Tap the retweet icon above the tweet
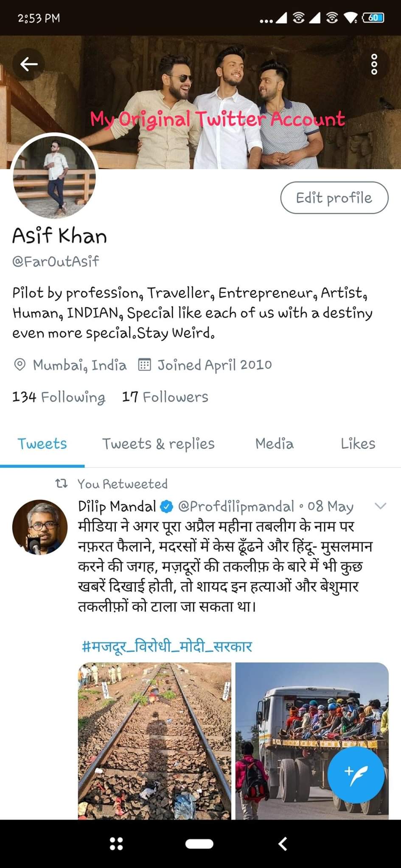The height and width of the screenshot is (868, 401). pos(62,484)
